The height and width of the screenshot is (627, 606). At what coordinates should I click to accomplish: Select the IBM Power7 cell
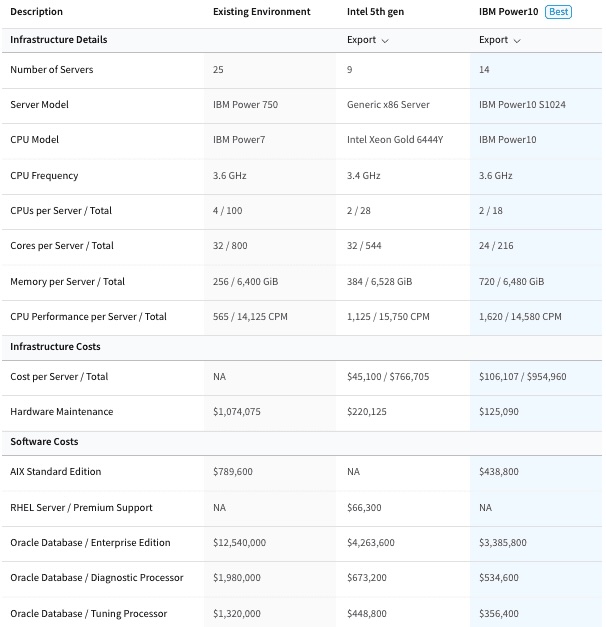tap(239, 140)
